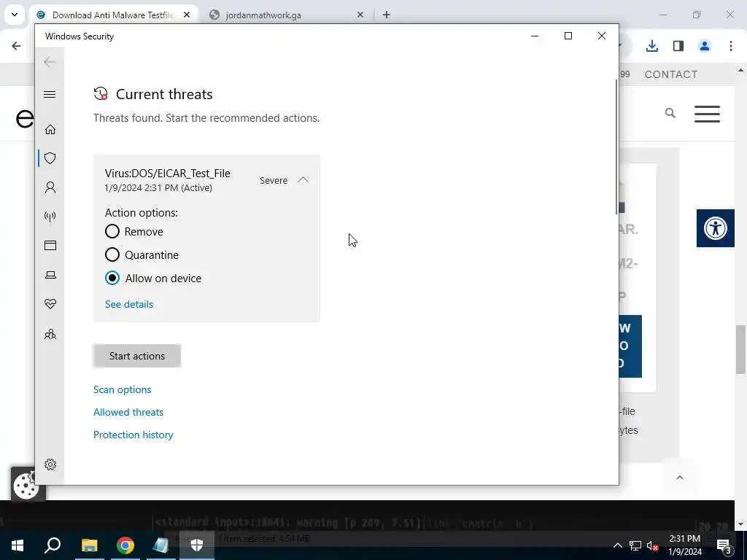Image resolution: width=747 pixels, height=560 pixels.
Task: Open Windows Security settings gear
Action: 50,464
